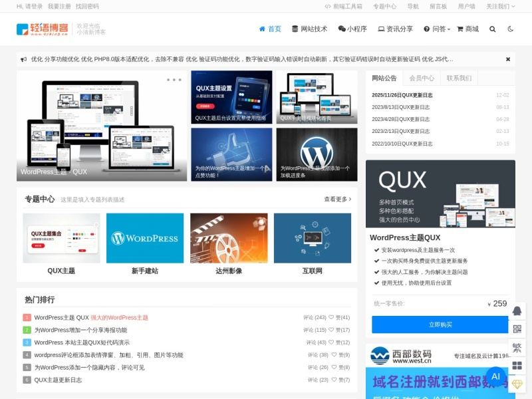Go to 首页 home navigation item
Screen dimensions: 532x399
[x=270, y=29]
